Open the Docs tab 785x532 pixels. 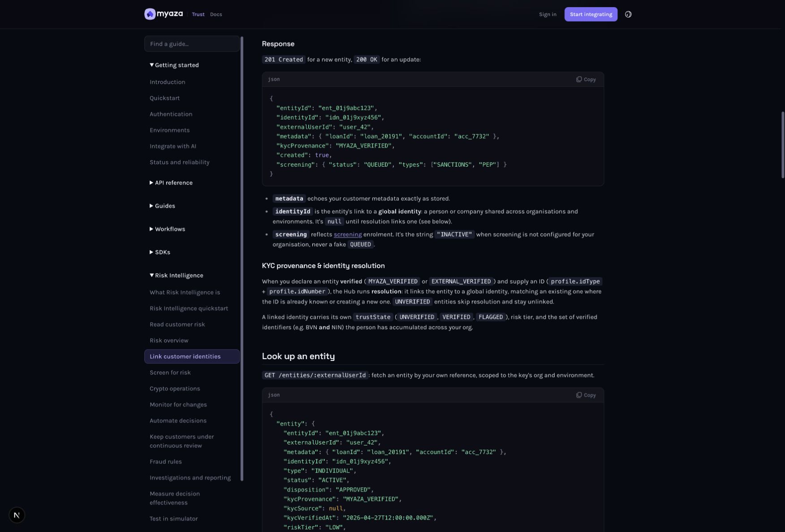click(x=216, y=14)
